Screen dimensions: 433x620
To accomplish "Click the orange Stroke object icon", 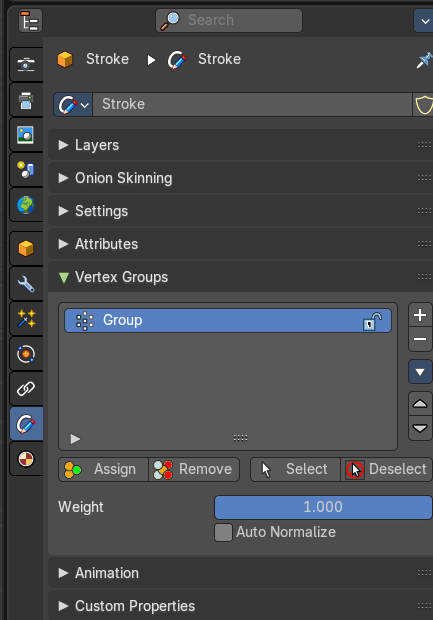I will (x=65, y=60).
